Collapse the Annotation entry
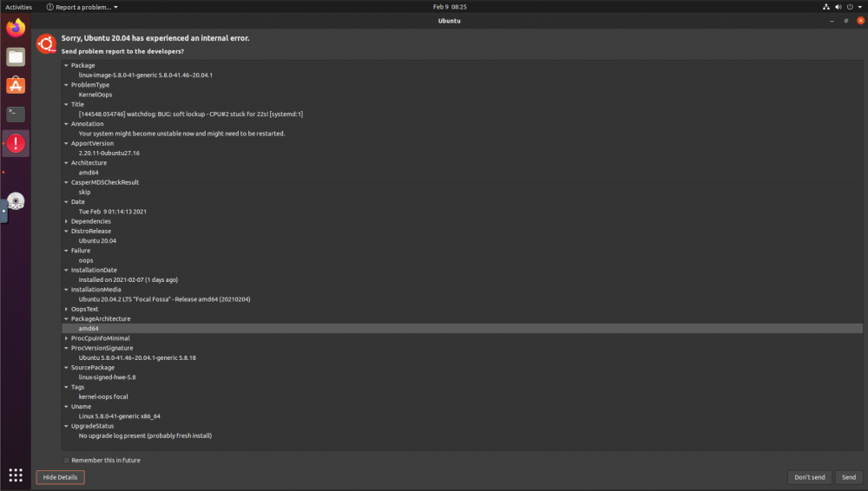Image resolution: width=868 pixels, height=491 pixels. pyautogui.click(x=67, y=123)
